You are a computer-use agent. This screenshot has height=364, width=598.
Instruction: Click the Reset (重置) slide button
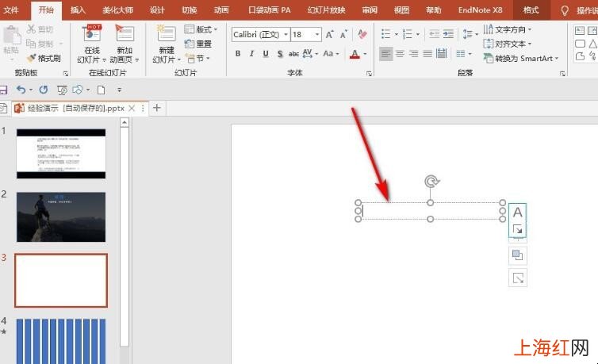198,44
